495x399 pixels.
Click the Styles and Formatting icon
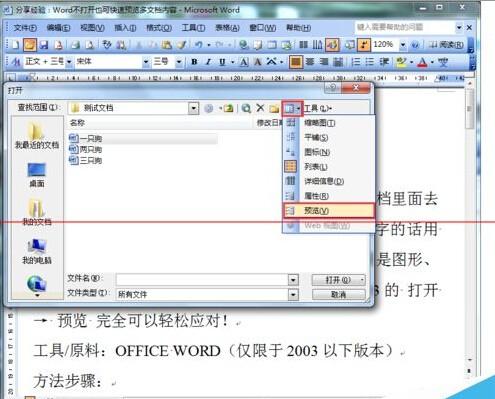coord(16,62)
